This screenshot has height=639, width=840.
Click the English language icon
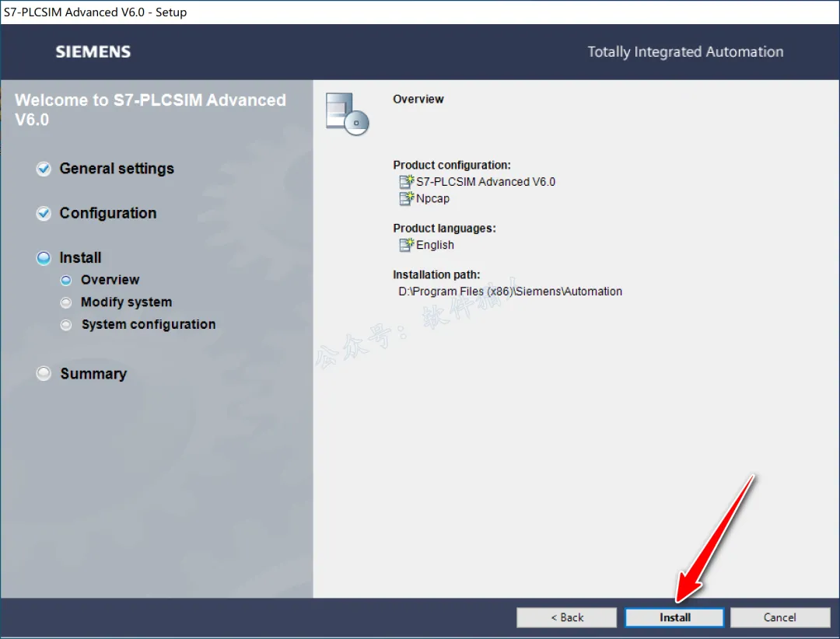click(407, 245)
